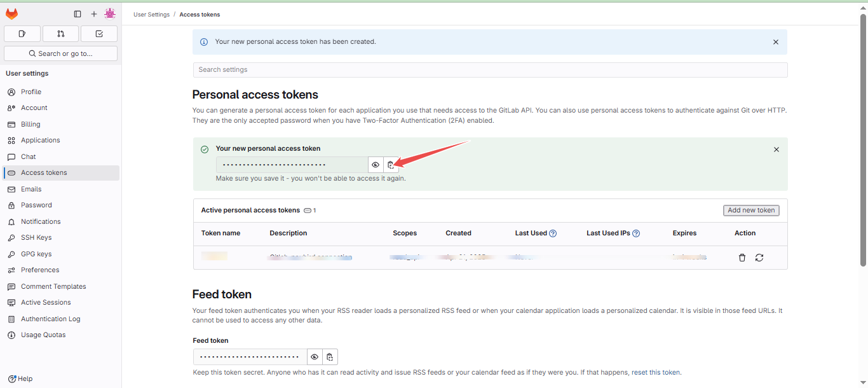Open the create new item menu
Viewport: 868px width, 388px height.
pos(93,13)
